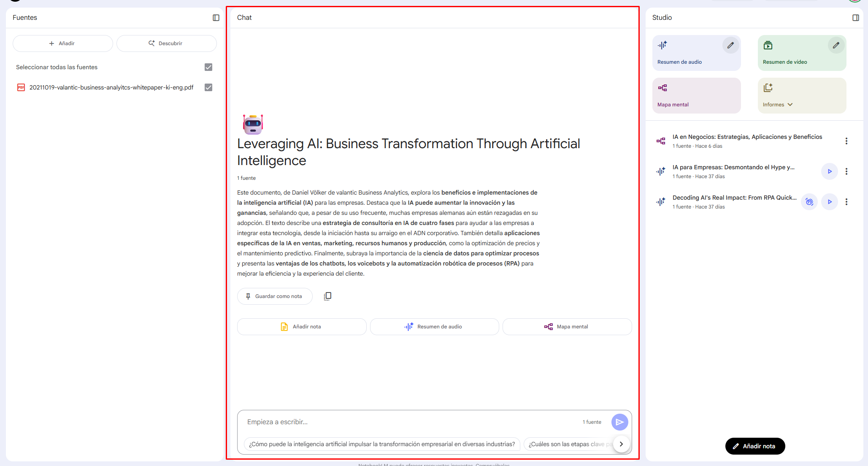Screen dimensions: 868x466
Task: Edit Resumen de audio settings pencil
Action: [730, 45]
